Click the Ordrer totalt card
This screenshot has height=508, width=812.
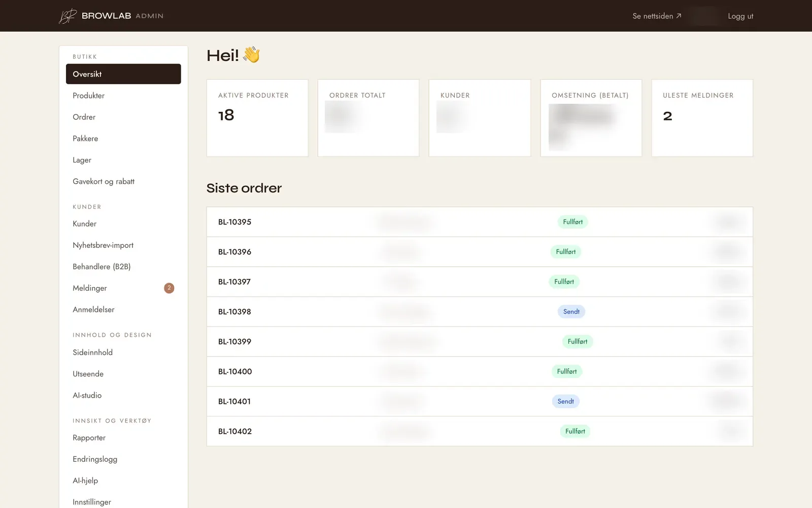[x=368, y=118]
